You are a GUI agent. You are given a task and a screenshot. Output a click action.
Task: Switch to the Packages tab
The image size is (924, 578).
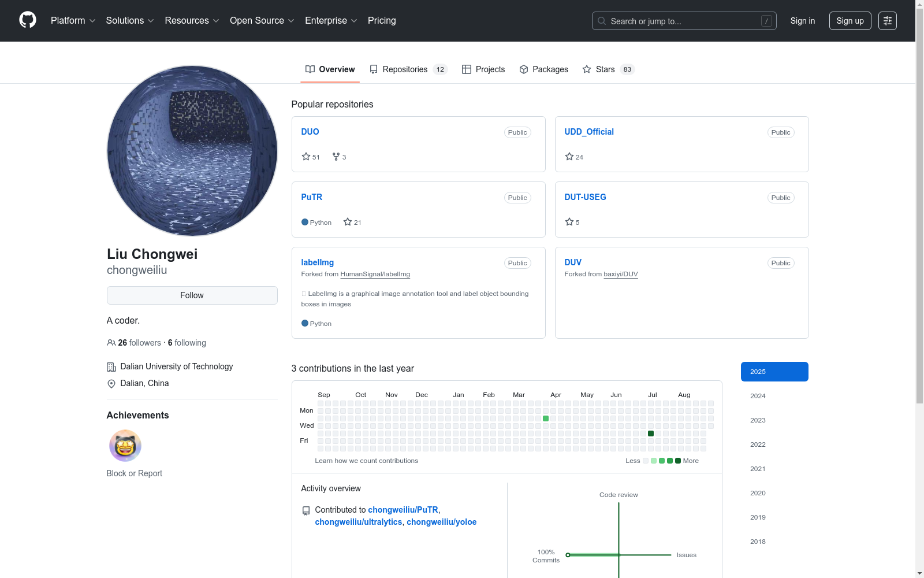pyautogui.click(x=543, y=69)
